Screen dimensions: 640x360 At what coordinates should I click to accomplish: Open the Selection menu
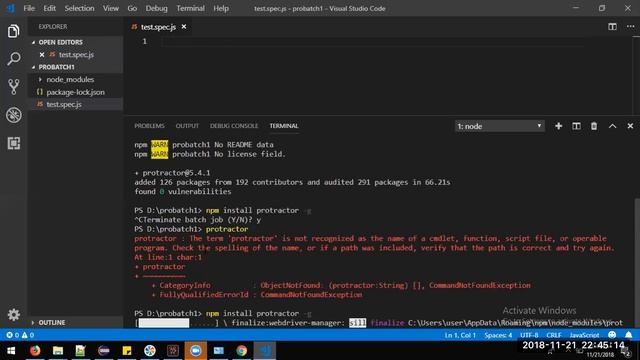tap(79, 8)
